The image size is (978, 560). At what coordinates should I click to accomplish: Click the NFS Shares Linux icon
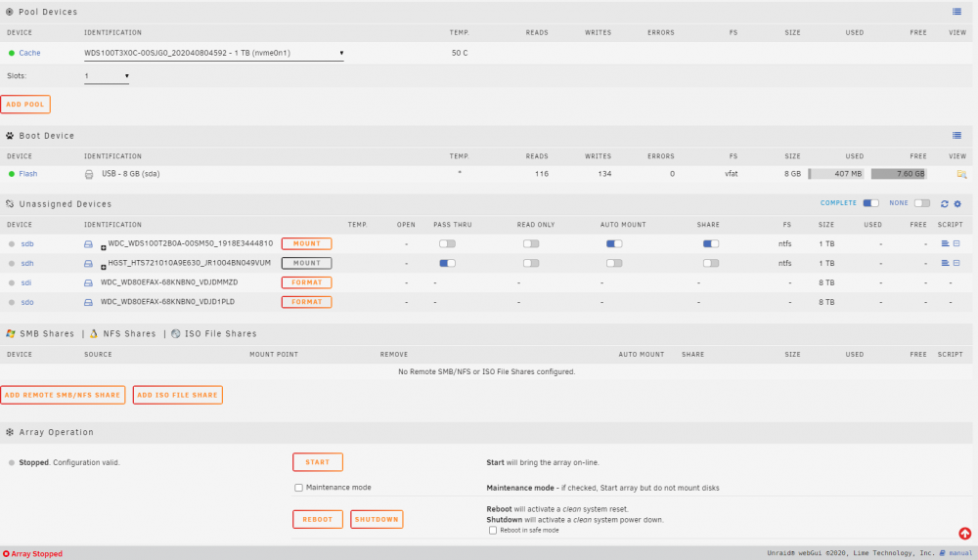coord(94,333)
